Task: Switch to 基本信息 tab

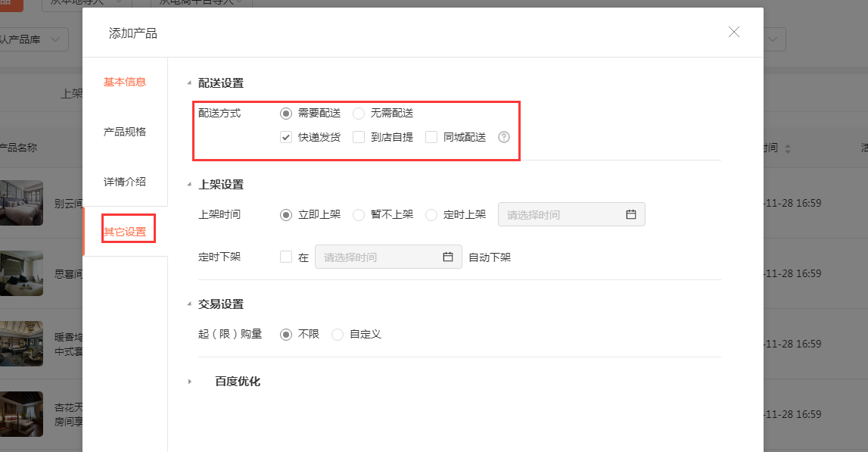Action: click(125, 82)
